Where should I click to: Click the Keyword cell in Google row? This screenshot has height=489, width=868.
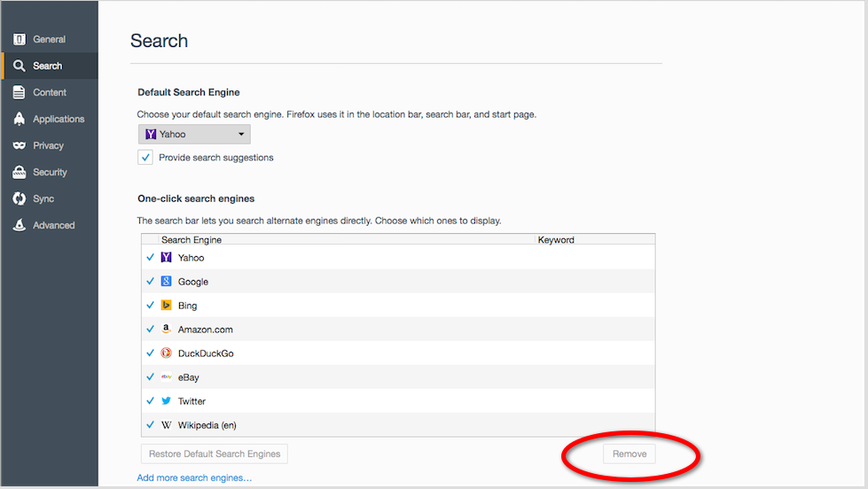(x=595, y=281)
